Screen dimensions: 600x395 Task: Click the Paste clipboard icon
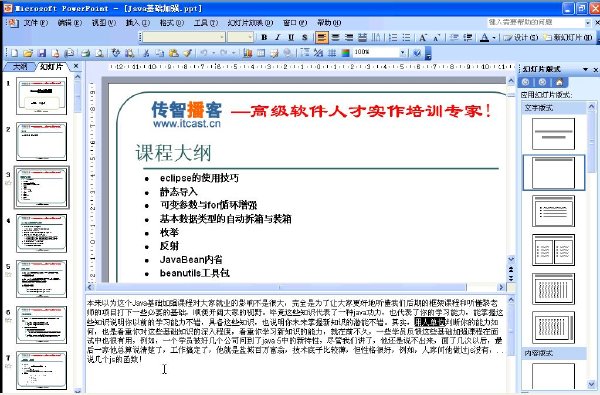(x=173, y=53)
